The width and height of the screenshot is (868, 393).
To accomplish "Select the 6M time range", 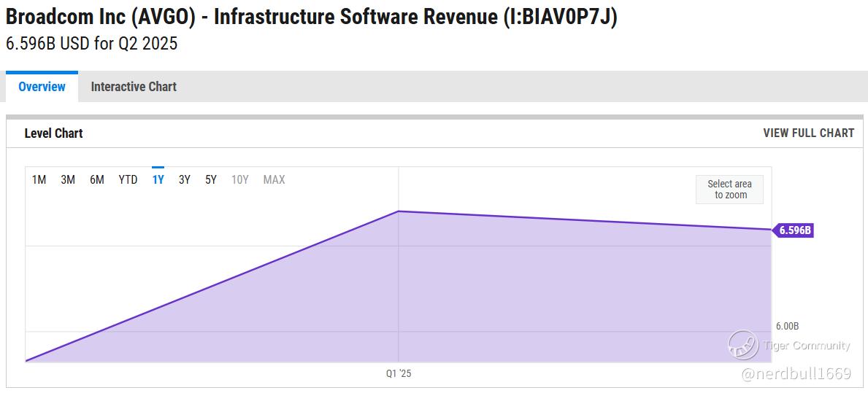I will coord(97,179).
